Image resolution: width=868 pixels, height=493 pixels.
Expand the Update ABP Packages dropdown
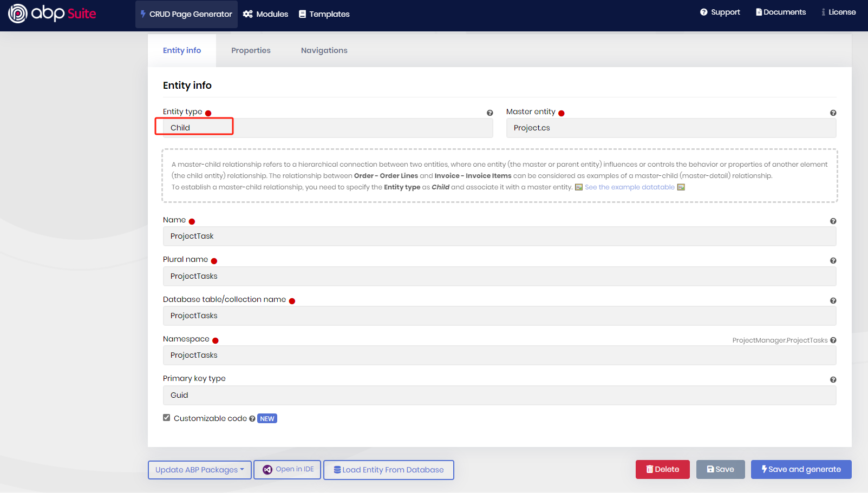pos(199,470)
